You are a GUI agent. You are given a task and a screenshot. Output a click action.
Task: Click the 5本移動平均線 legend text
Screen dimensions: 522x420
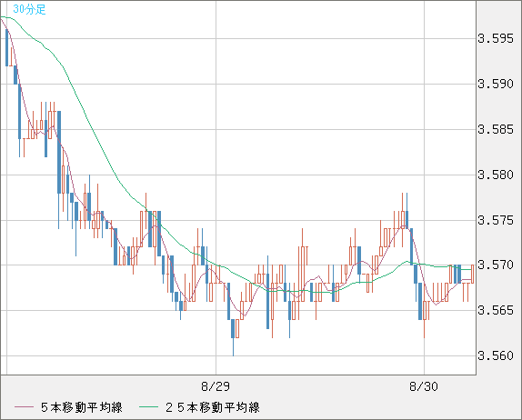(x=82, y=407)
